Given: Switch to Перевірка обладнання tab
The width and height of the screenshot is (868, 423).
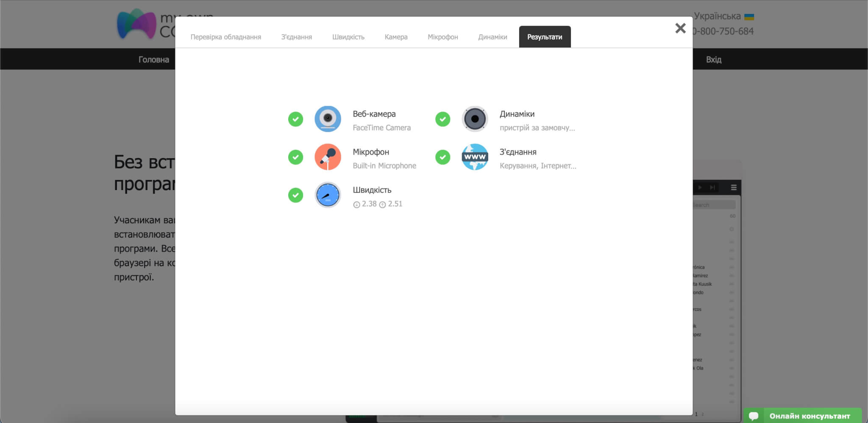Looking at the screenshot, I should coord(225,37).
